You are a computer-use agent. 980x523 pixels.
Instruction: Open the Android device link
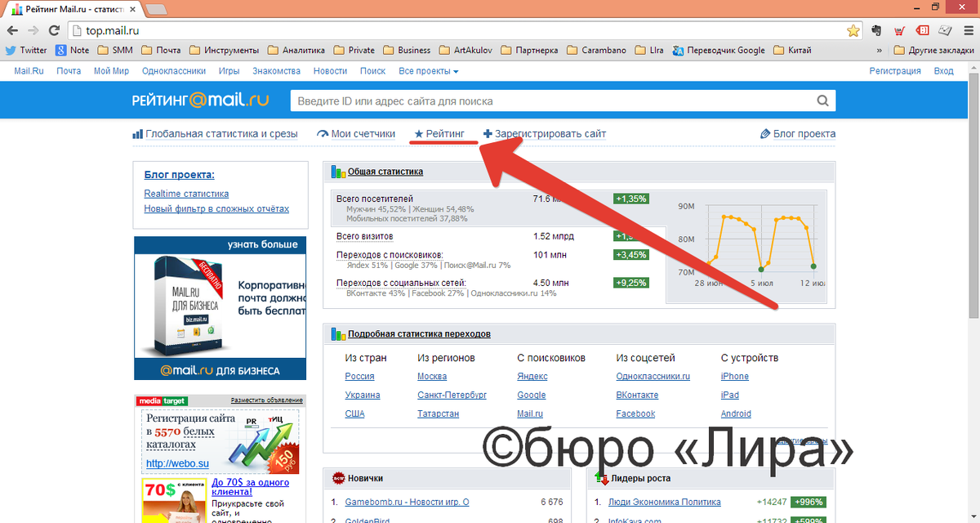pyautogui.click(x=736, y=413)
